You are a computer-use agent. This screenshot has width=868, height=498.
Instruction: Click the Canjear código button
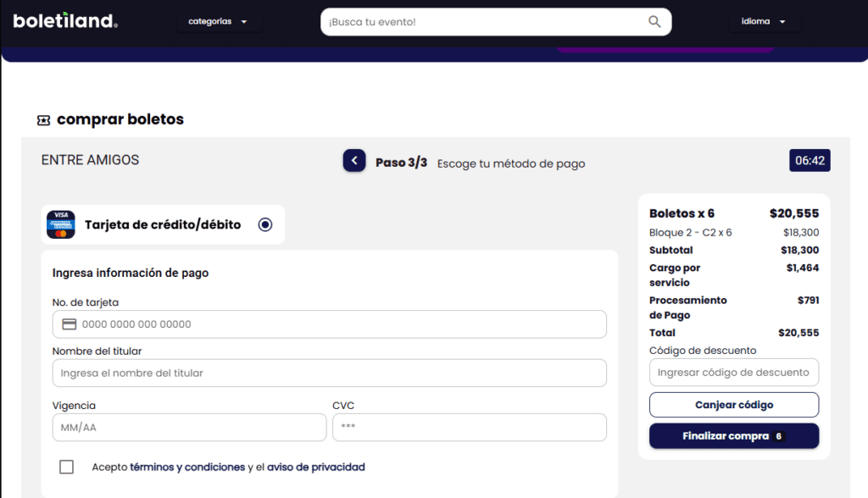(733, 404)
